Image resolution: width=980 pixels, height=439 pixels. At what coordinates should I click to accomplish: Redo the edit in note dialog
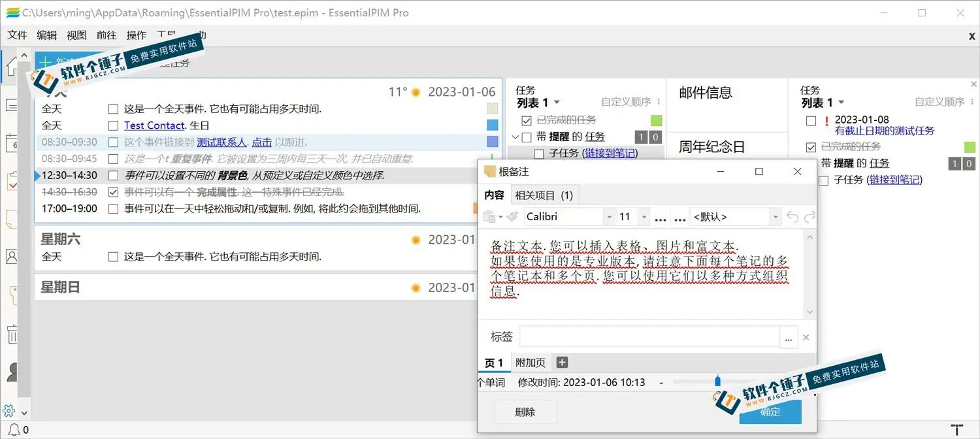click(x=809, y=217)
